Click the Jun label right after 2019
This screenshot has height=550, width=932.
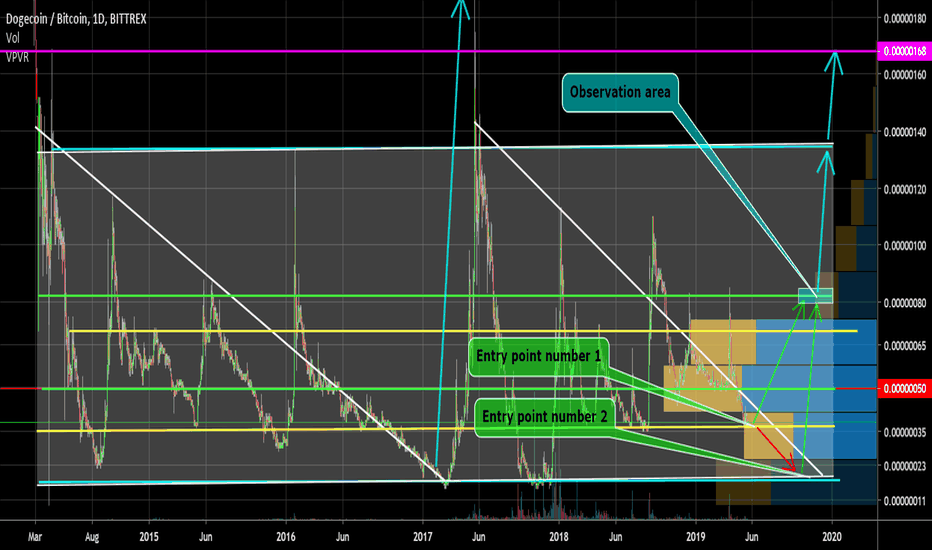pos(752,537)
